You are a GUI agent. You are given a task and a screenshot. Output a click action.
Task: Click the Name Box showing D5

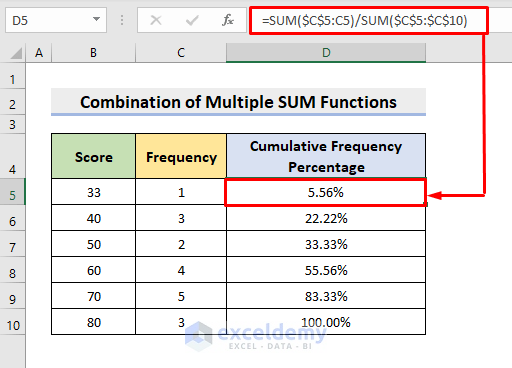click(56, 20)
